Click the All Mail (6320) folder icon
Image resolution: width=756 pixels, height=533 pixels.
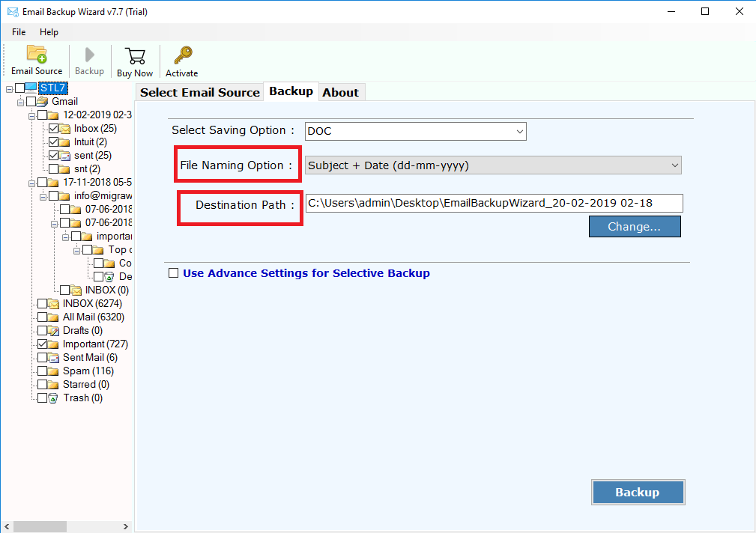[x=53, y=317]
